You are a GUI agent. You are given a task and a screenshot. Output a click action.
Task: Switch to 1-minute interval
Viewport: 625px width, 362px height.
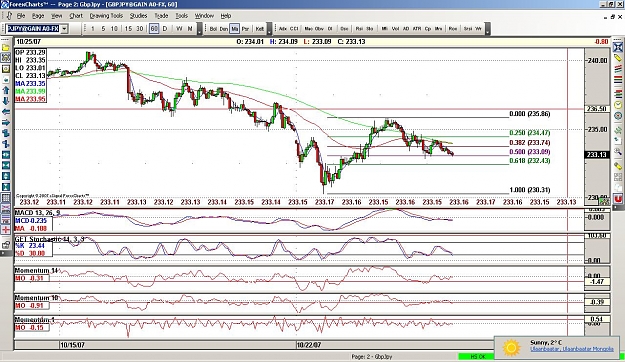[93, 29]
